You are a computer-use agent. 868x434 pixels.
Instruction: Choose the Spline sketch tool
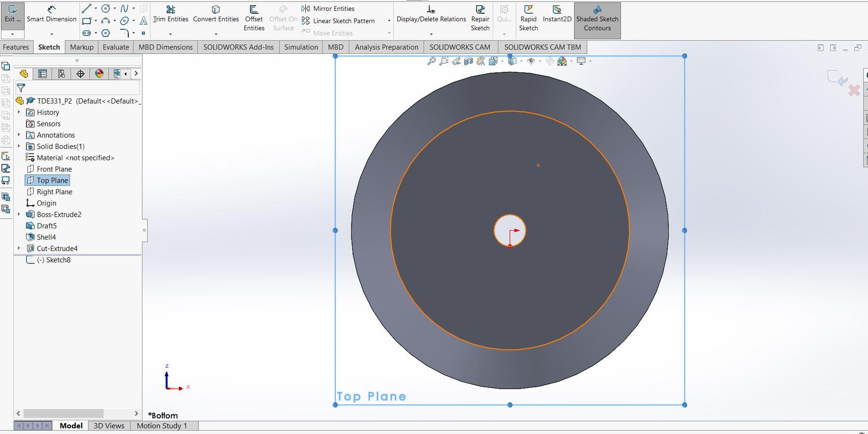124,9
